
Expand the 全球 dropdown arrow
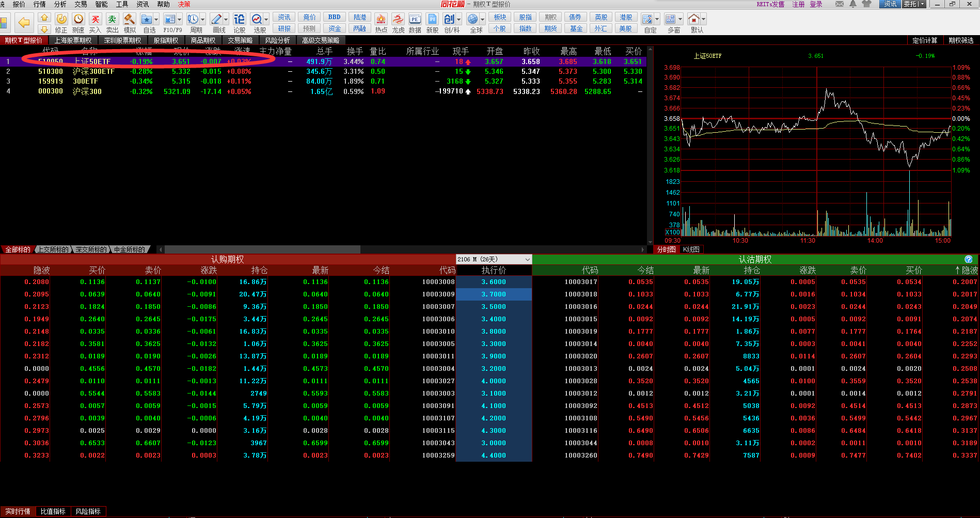[x=482, y=20]
